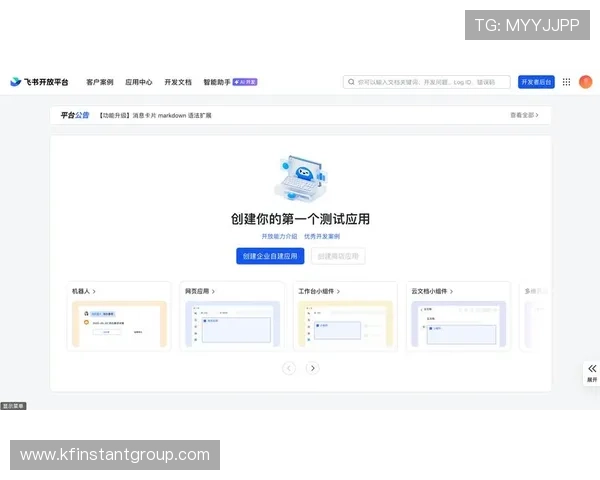Screen dimensions: 600x480
Task: Go to next carousel page arrow
Action: [x=313, y=368]
